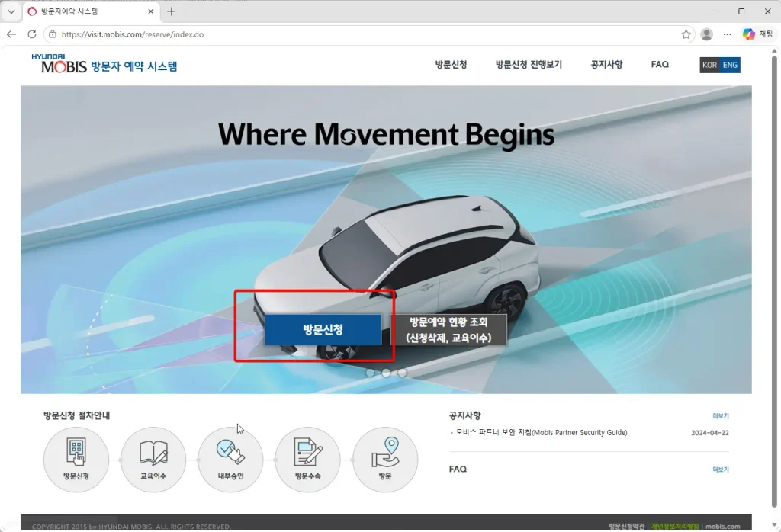Screen dimensions: 781x532
Task: Click the Where Movement Begins banner
Action: pyautogui.click(x=386, y=134)
